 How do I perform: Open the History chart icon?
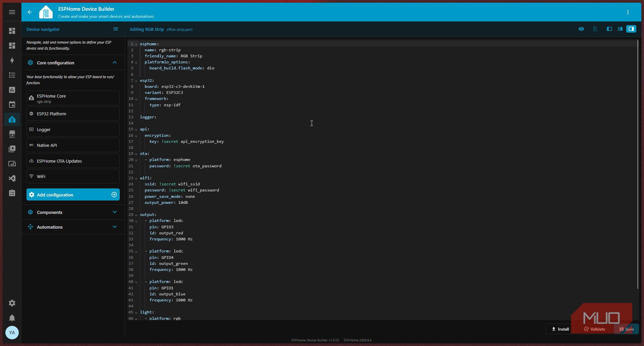click(x=12, y=90)
